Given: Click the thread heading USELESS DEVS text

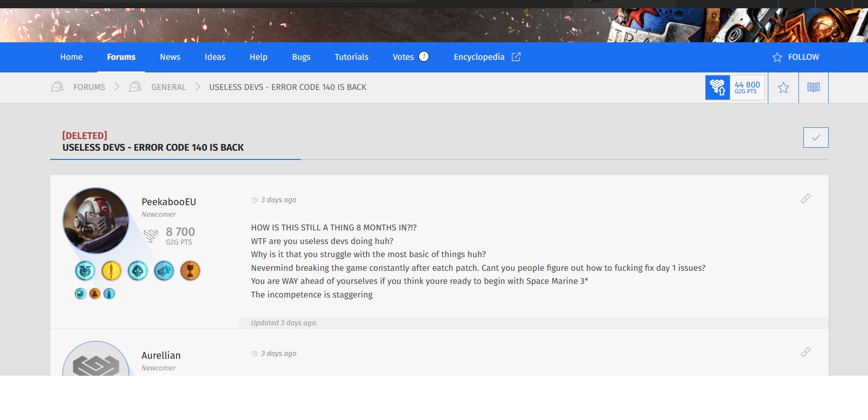Looking at the screenshot, I should tap(153, 147).
